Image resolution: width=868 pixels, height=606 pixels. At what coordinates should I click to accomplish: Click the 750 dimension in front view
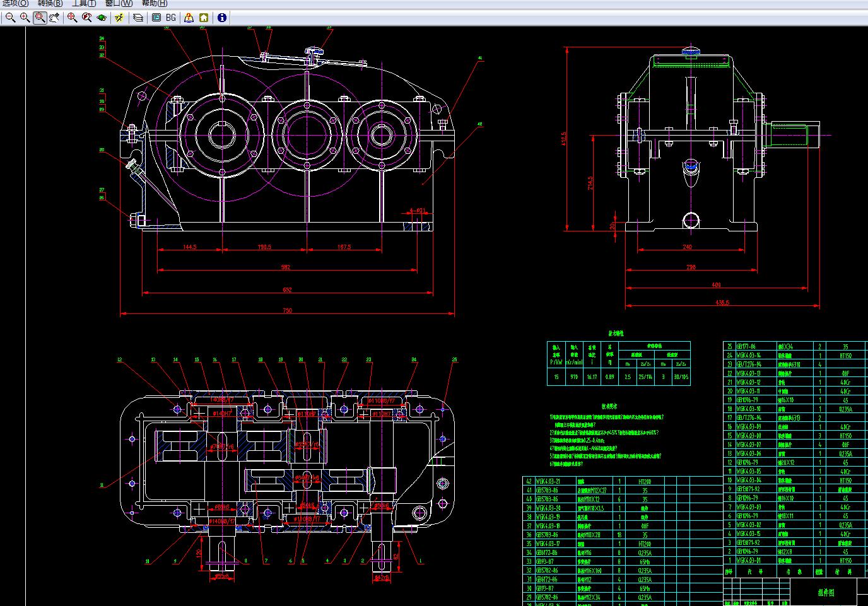287,310
